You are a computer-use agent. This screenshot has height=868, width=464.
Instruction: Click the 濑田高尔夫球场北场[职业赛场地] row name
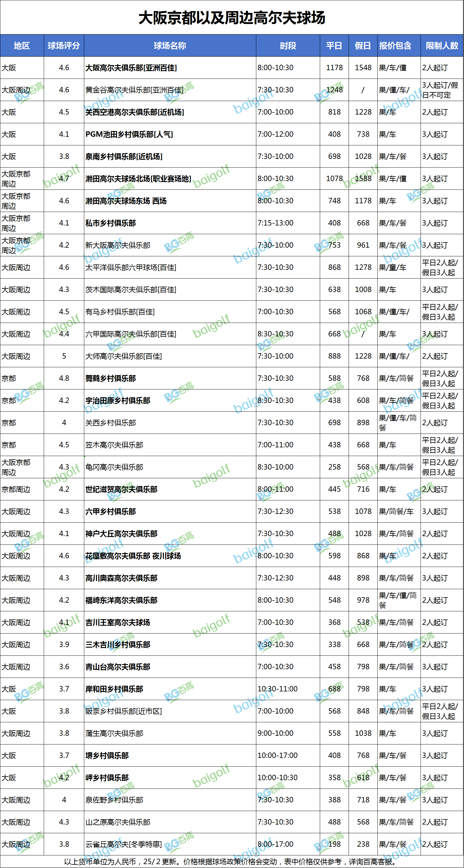click(138, 179)
